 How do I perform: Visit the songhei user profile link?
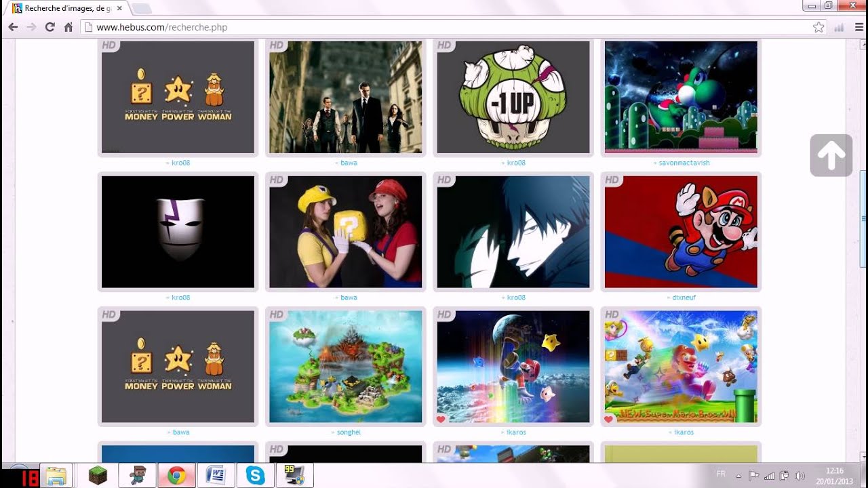coord(349,432)
